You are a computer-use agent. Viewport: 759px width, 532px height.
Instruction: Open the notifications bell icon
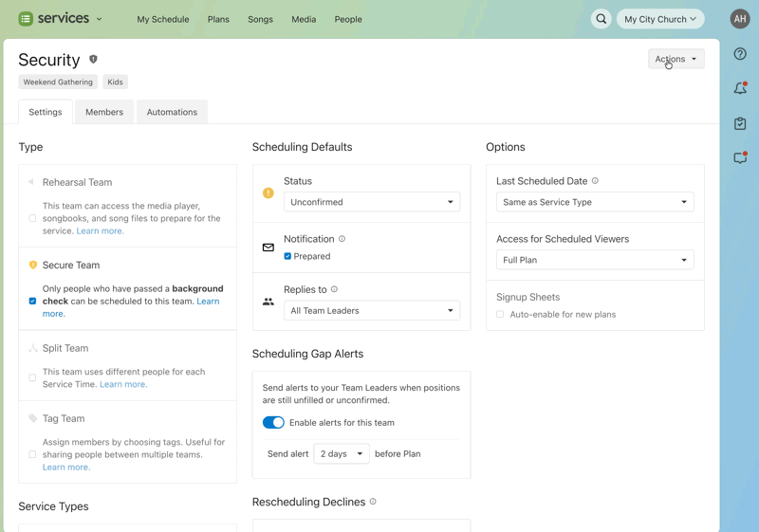[x=740, y=89]
